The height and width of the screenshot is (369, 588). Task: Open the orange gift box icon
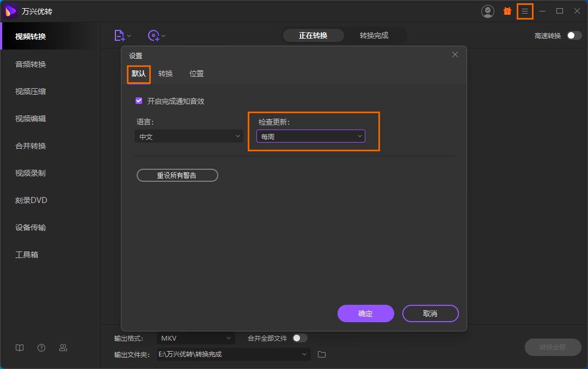tap(507, 11)
